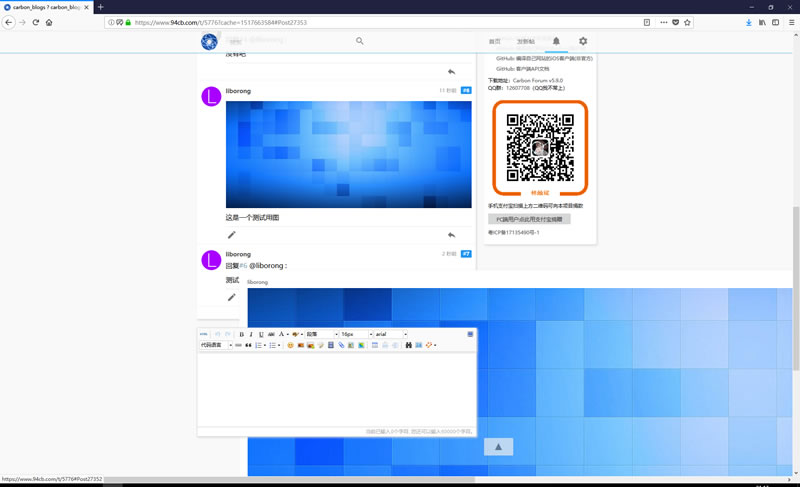Open the new post menu item

[x=526, y=41]
